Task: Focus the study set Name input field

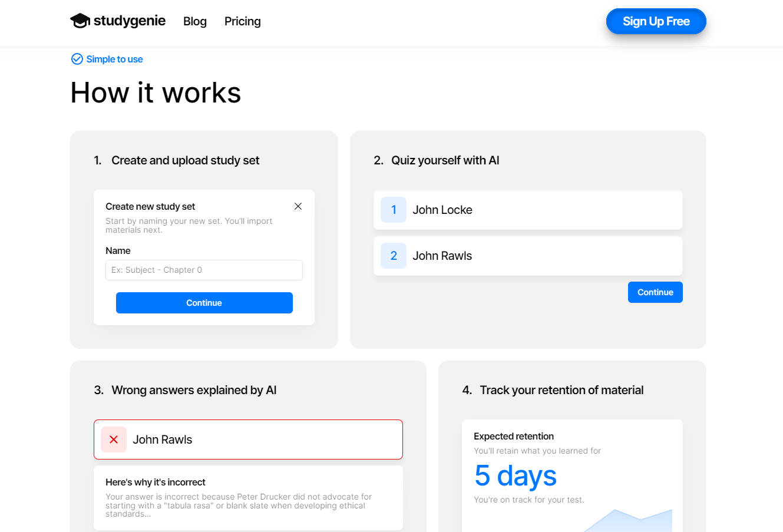Action: (204, 270)
